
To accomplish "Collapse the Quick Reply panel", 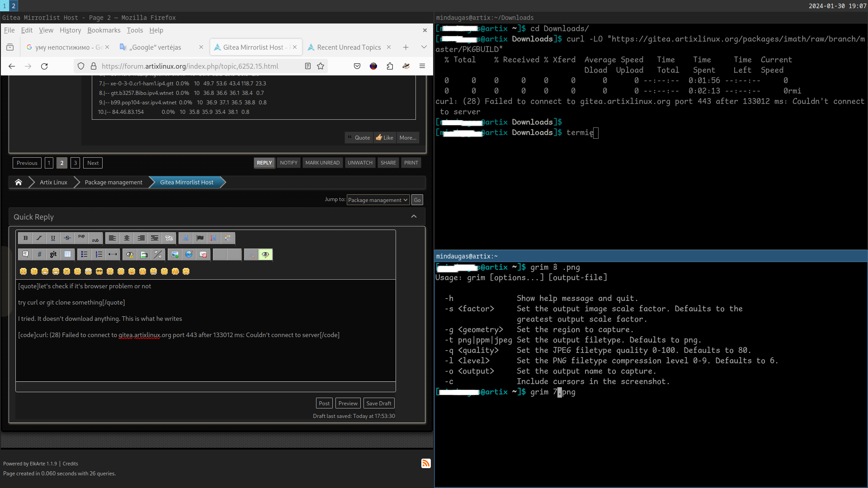I will tap(414, 216).
